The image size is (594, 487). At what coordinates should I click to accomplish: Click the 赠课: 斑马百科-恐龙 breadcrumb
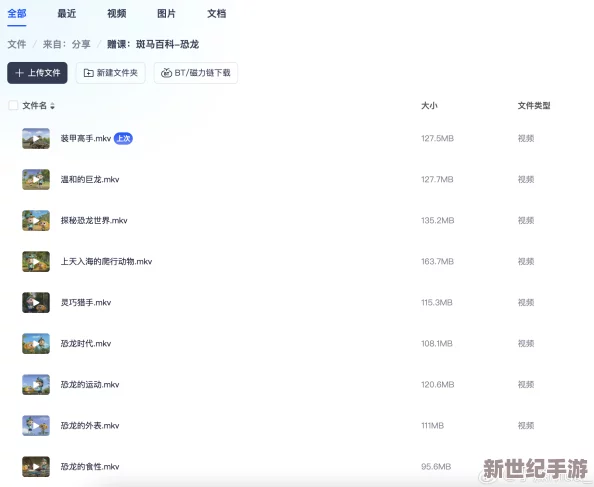(153, 44)
